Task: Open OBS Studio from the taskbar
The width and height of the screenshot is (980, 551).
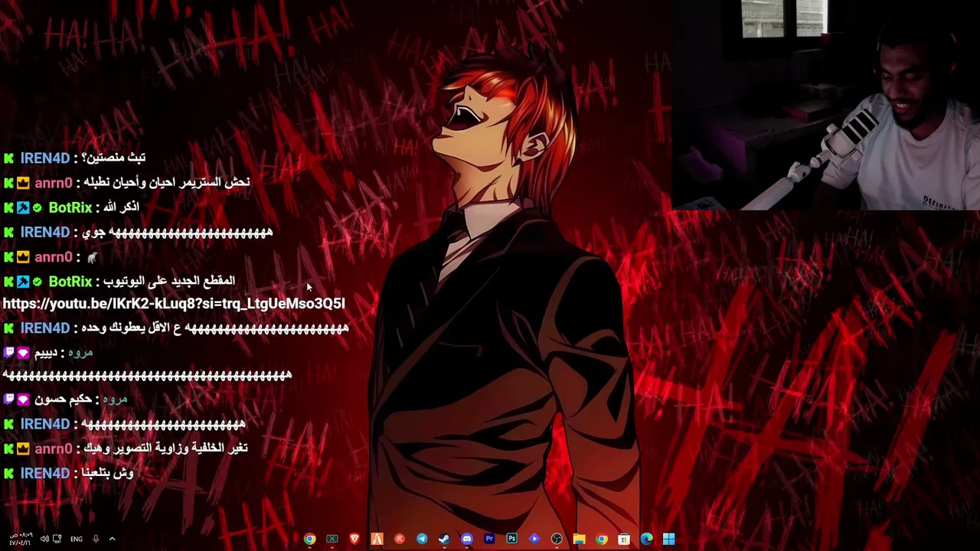Action: point(557,540)
